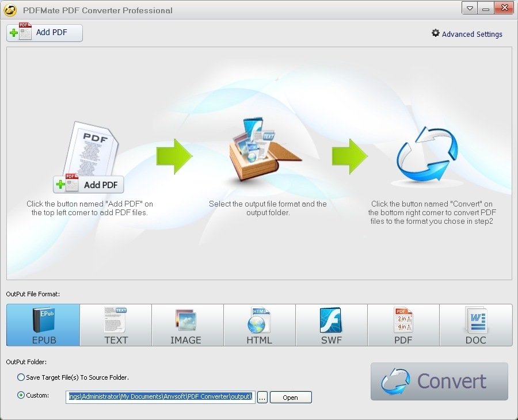
Task: Click the browse (...) button for output folder
Action: coord(262,398)
